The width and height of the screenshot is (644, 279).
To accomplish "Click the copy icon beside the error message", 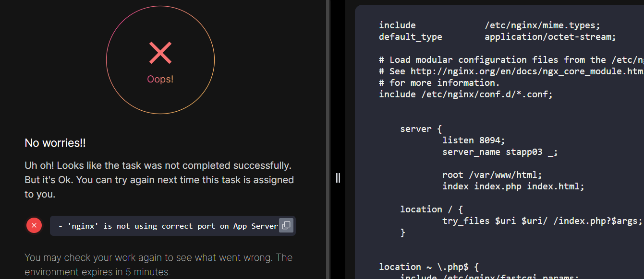I will click(x=286, y=225).
